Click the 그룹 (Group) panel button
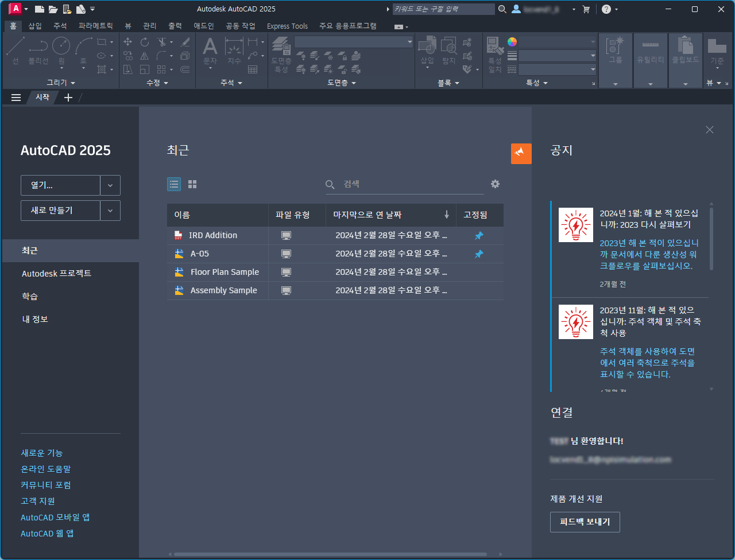The image size is (735, 560). (x=616, y=60)
